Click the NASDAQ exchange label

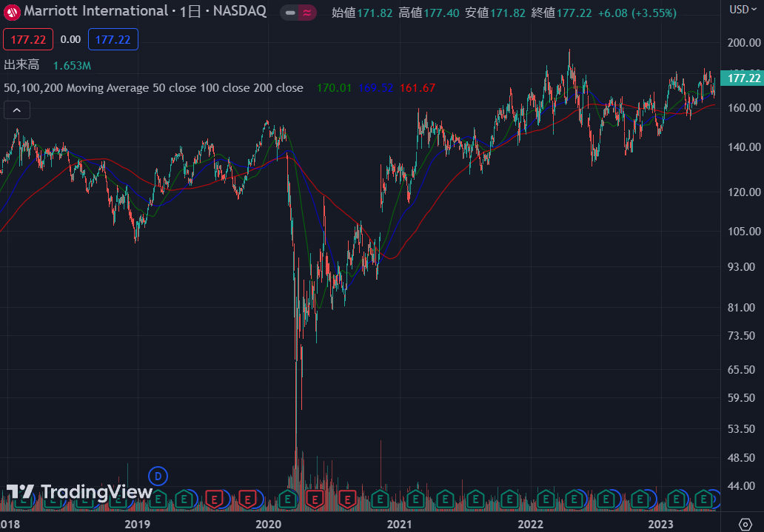point(240,10)
